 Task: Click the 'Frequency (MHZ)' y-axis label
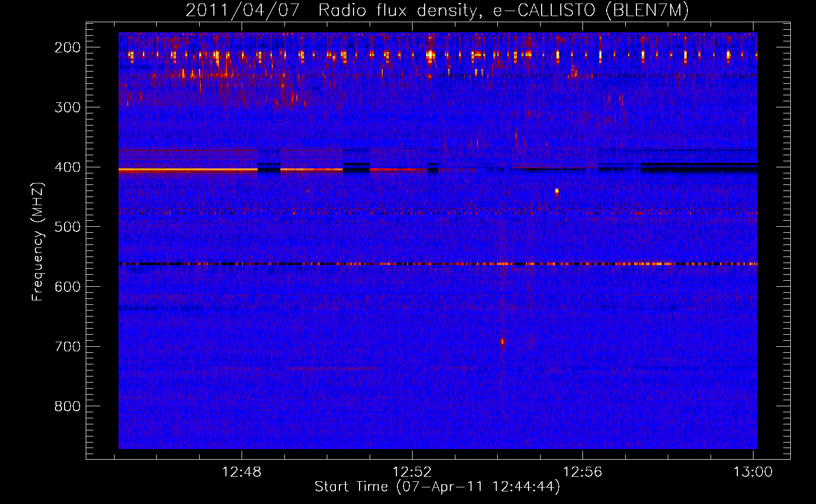38,241
